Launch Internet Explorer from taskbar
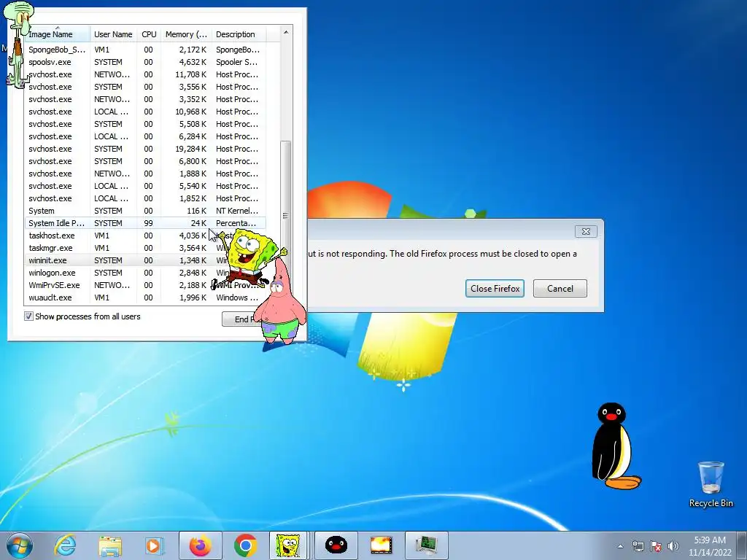Image resolution: width=747 pixels, height=560 pixels. coord(65,545)
